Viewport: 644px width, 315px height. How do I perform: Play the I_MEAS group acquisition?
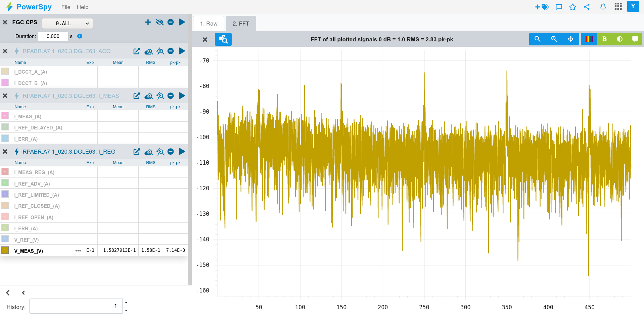coord(182,96)
